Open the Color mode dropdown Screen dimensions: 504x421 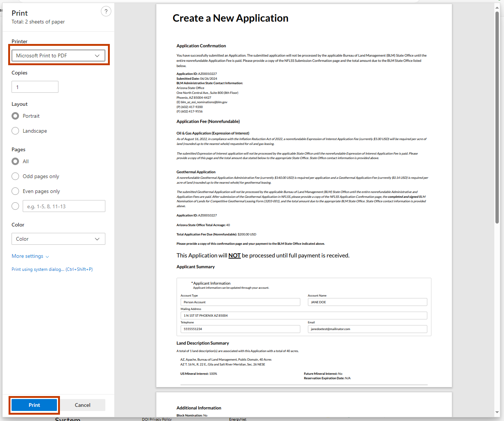click(58, 239)
